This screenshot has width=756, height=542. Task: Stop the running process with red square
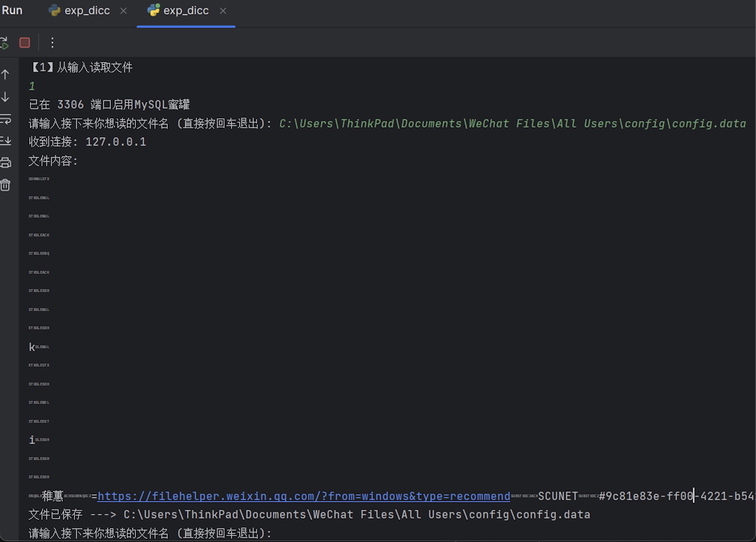(25, 43)
